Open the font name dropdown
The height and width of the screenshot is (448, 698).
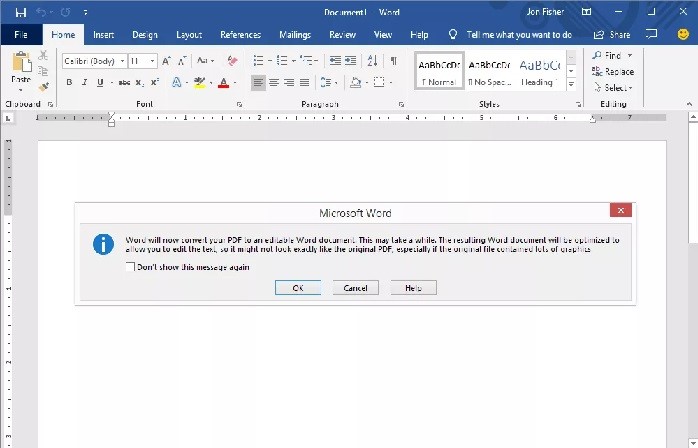coord(122,61)
